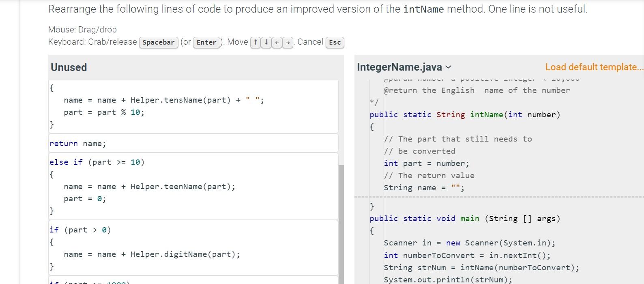
Task: Click the dashed drop zone in editor
Action: 499,197
